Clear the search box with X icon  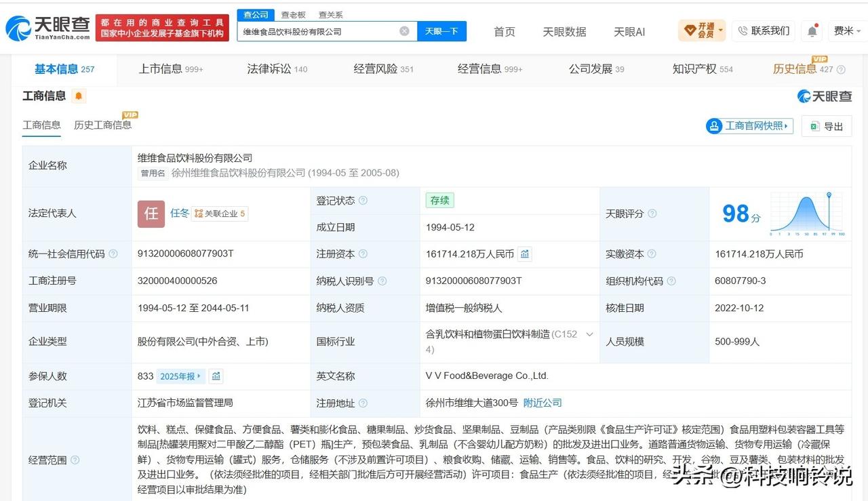coord(404,31)
